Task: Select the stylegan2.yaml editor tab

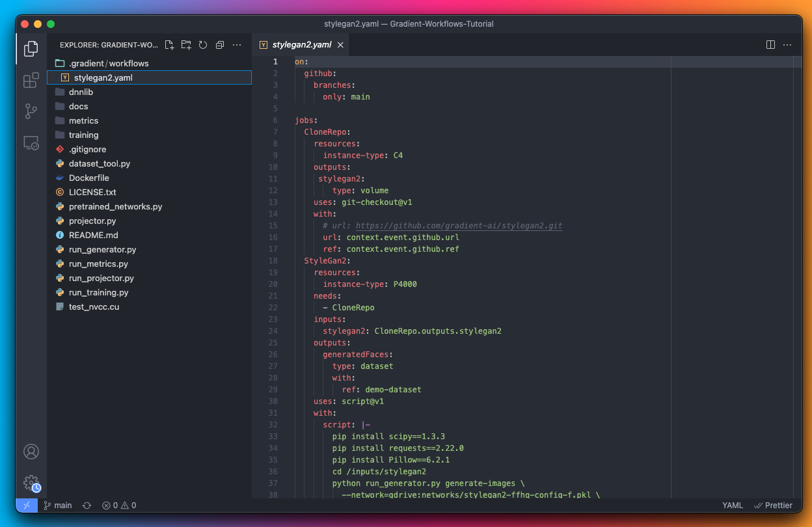Action: (x=302, y=45)
